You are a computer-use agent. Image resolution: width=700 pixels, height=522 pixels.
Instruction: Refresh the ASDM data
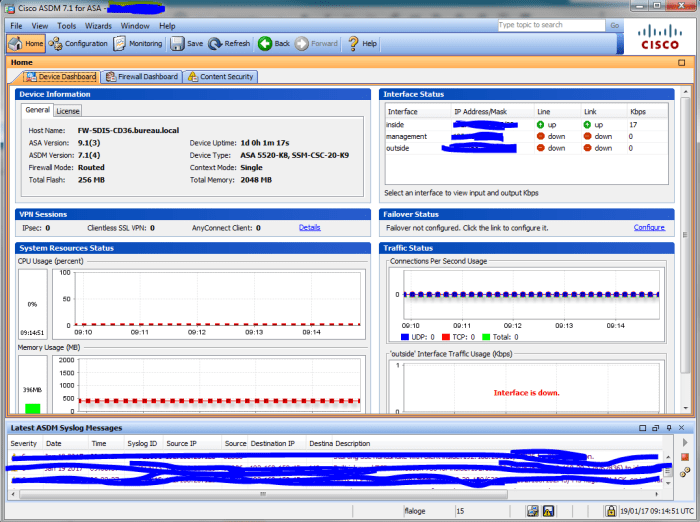coord(230,44)
